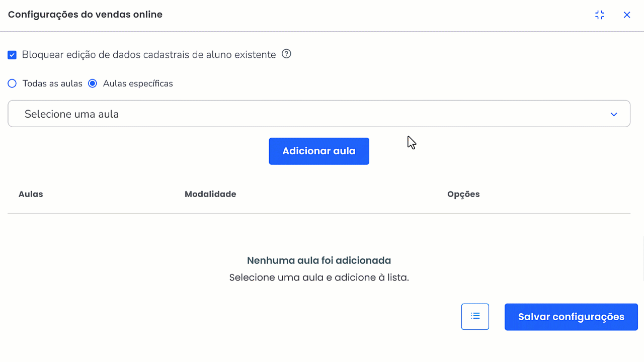Click the Opções column header
The width and height of the screenshot is (644, 362).
[x=463, y=194]
